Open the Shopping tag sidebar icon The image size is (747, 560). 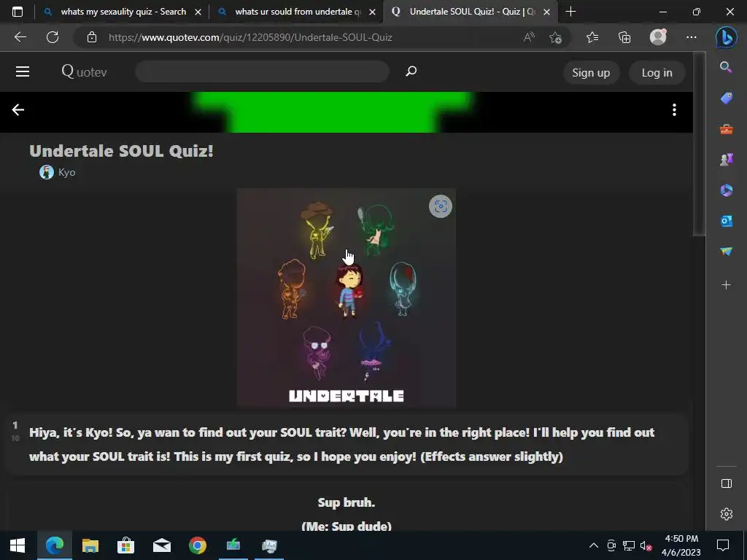(726, 98)
